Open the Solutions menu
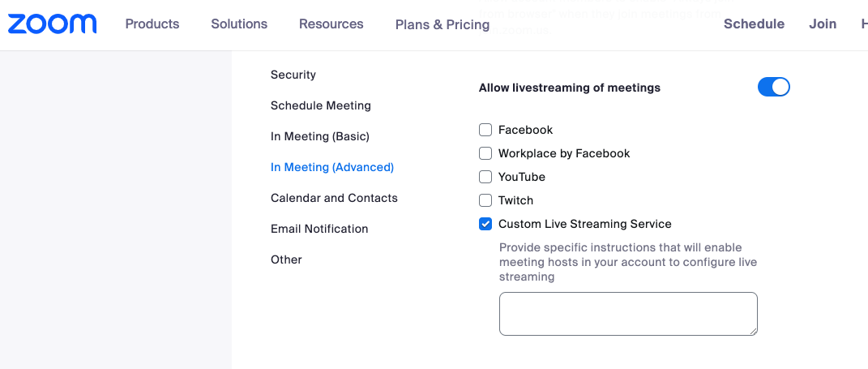868x369 pixels. click(239, 24)
